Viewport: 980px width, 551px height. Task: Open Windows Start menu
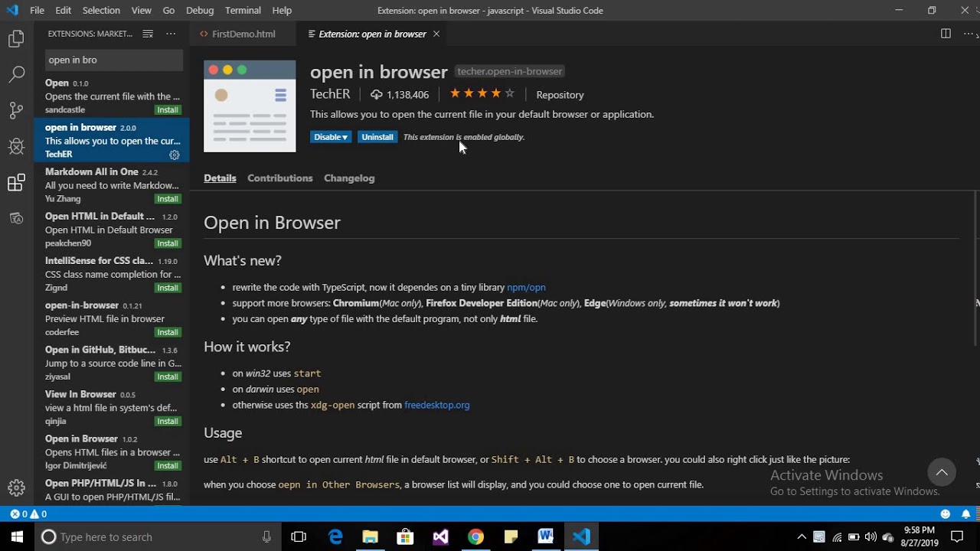pyautogui.click(x=17, y=536)
